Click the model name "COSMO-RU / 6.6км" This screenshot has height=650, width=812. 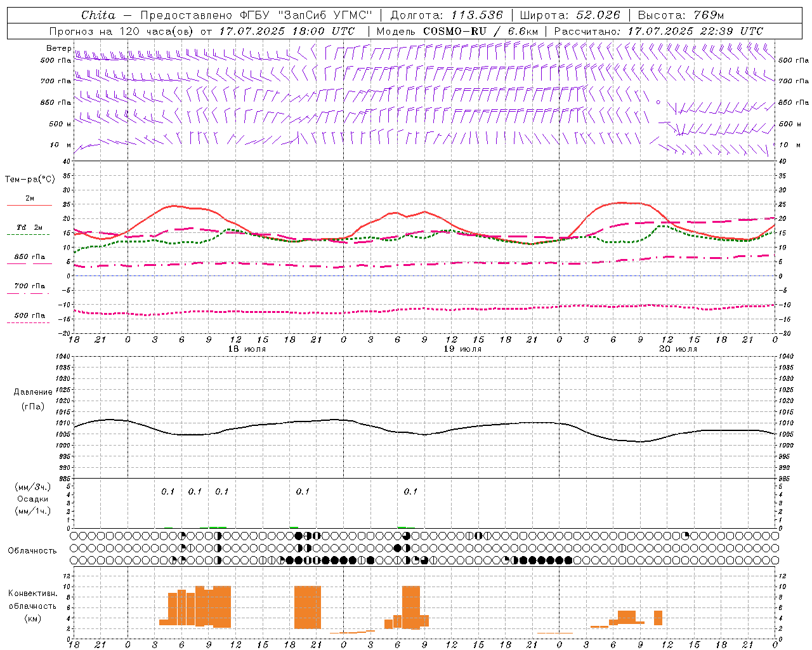(x=481, y=31)
